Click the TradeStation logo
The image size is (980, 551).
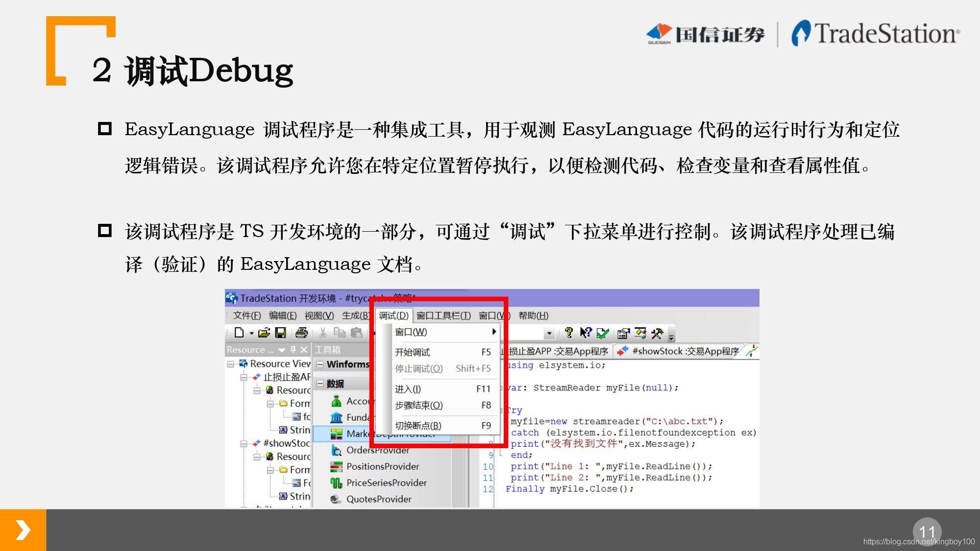[876, 34]
